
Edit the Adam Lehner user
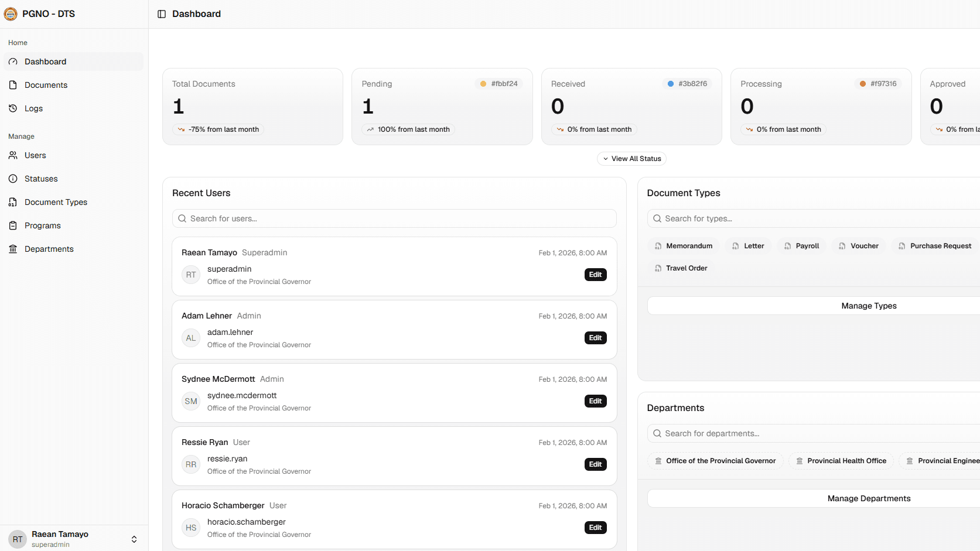pos(595,338)
